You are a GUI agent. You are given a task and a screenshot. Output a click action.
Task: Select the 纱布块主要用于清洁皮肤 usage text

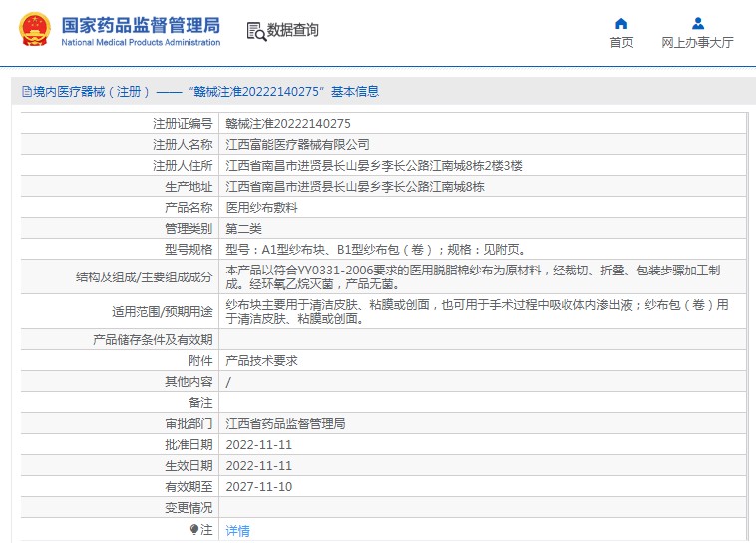[477, 311]
